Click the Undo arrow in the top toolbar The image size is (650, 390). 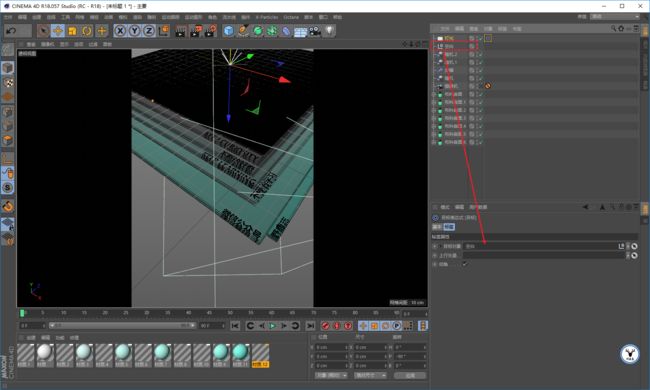[11, 31]
